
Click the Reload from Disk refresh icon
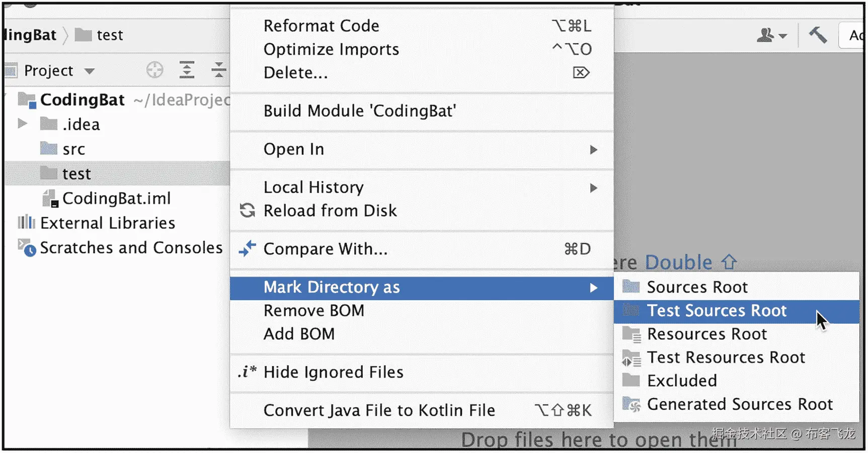pos(247,211)
